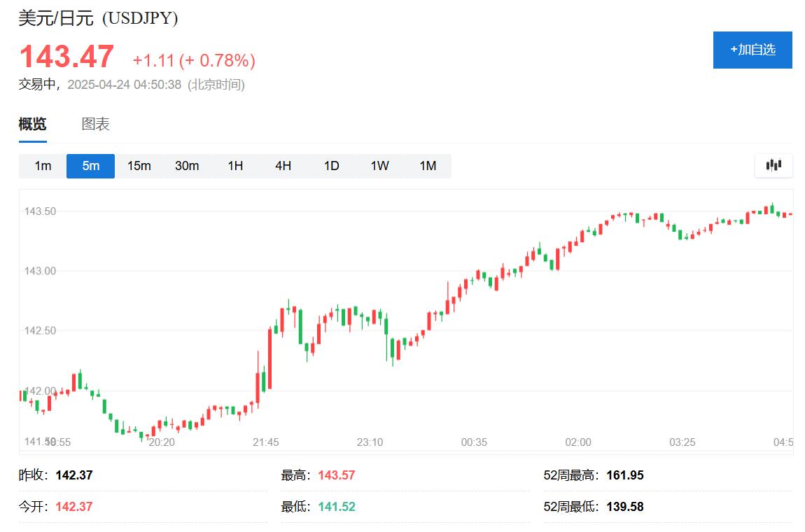Select the 15m timeframe

[x=139, y=166]
